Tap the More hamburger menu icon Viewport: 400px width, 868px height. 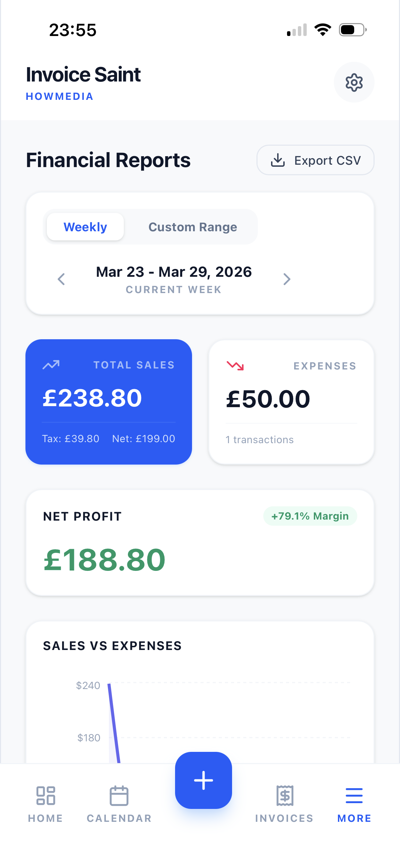[x=354, y=796]
